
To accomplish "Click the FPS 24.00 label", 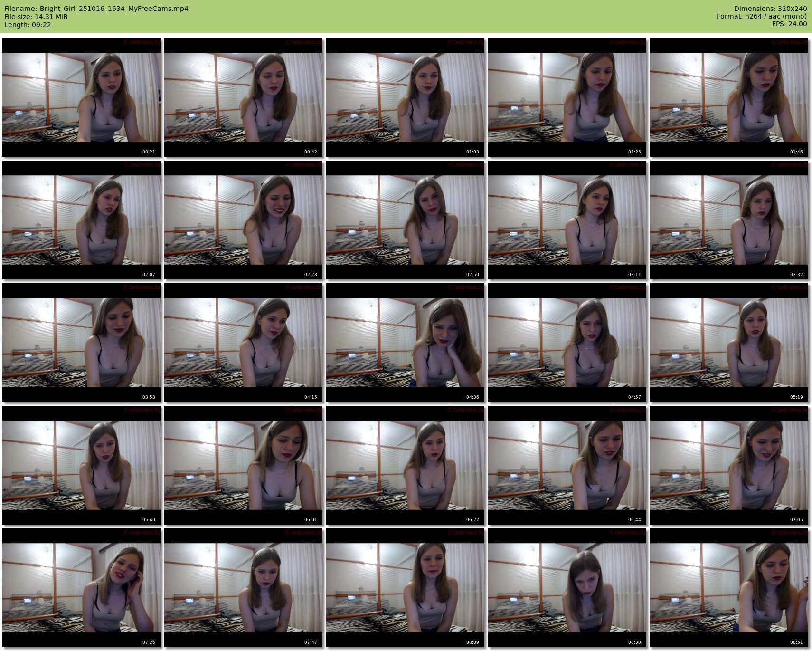I will (x=789, y=24).
